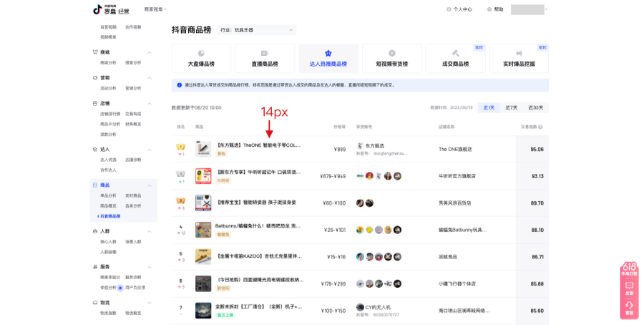Open 服务诊断 in sidebar
This screenshot has width=644, height=325.
pos(133,277)
